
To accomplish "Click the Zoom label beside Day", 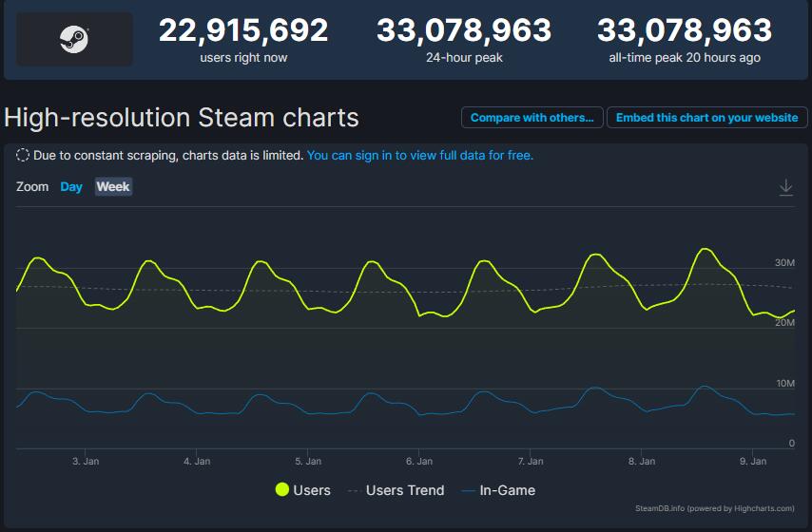I will 32,187.
